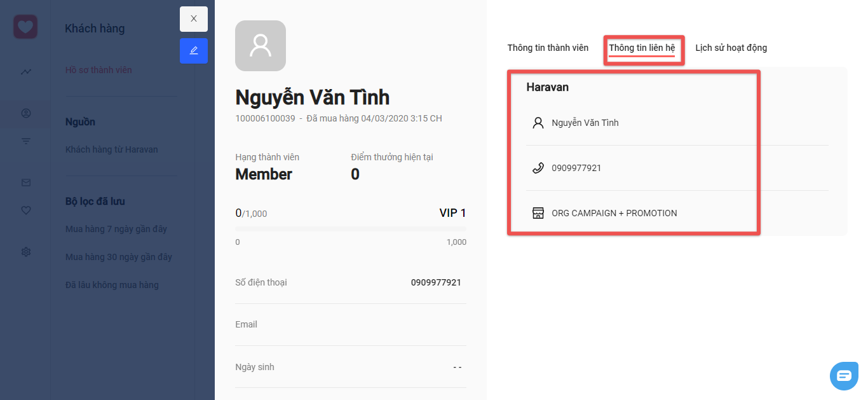868x400 pixels.
Task: Click Member rank value
Action: (264, 174)
